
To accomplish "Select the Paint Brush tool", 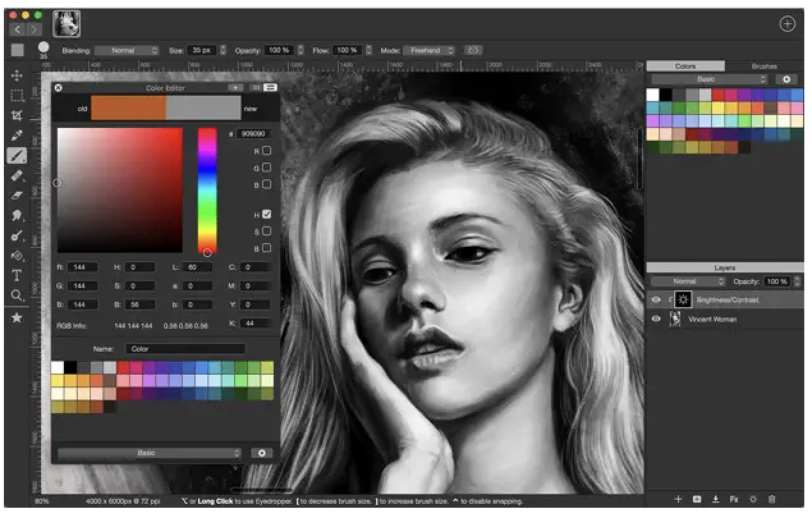I will tap(17, 155).
